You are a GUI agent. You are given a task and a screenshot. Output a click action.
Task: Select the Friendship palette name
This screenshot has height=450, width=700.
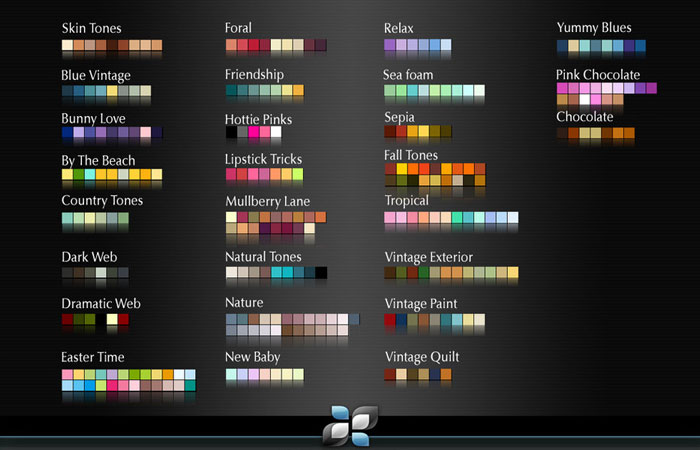pyautogui.click(x=254, y=74)
